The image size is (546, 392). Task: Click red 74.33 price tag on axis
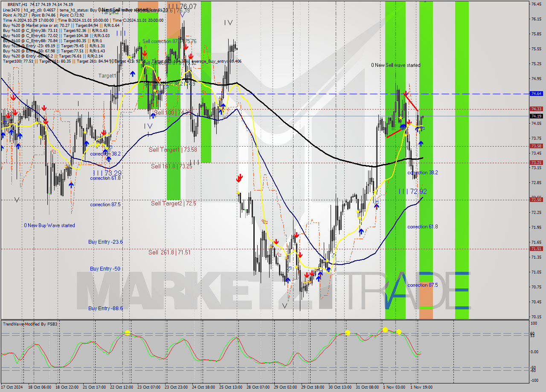pos(536,109)
